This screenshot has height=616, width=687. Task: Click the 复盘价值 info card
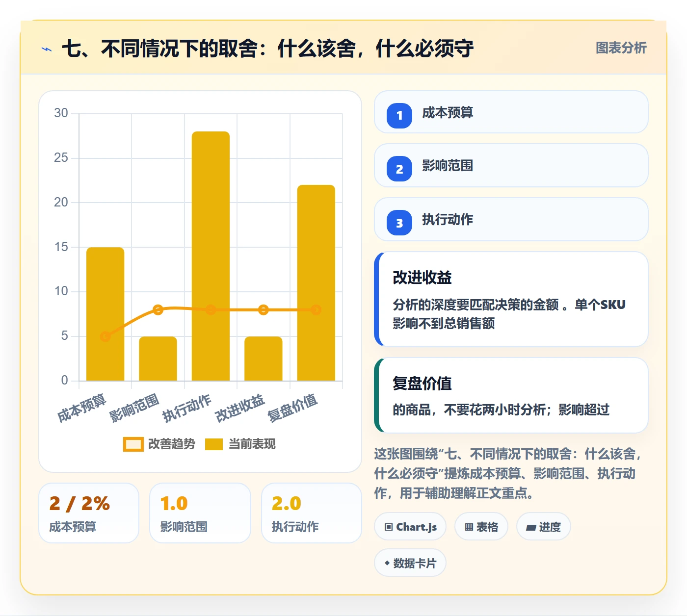[511, 395]
